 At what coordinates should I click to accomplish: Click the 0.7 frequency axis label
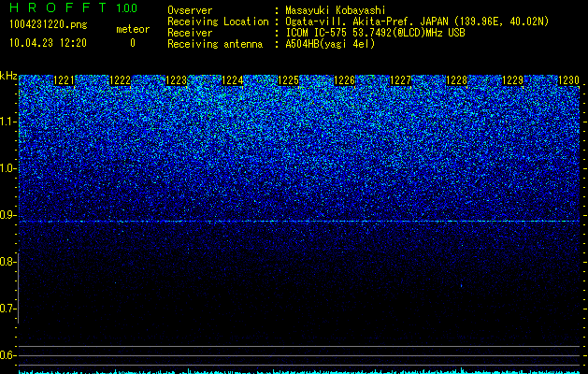click(x=8, y=309)
